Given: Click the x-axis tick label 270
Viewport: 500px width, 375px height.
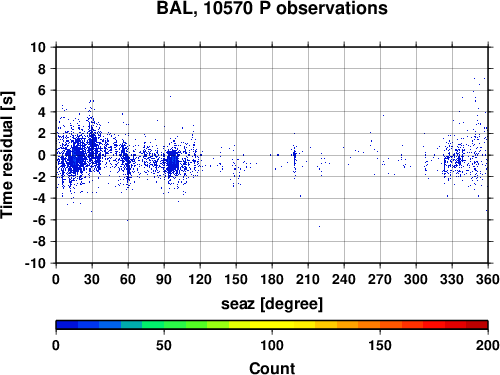Looking at the screenshot, I should tap(380, 279).
